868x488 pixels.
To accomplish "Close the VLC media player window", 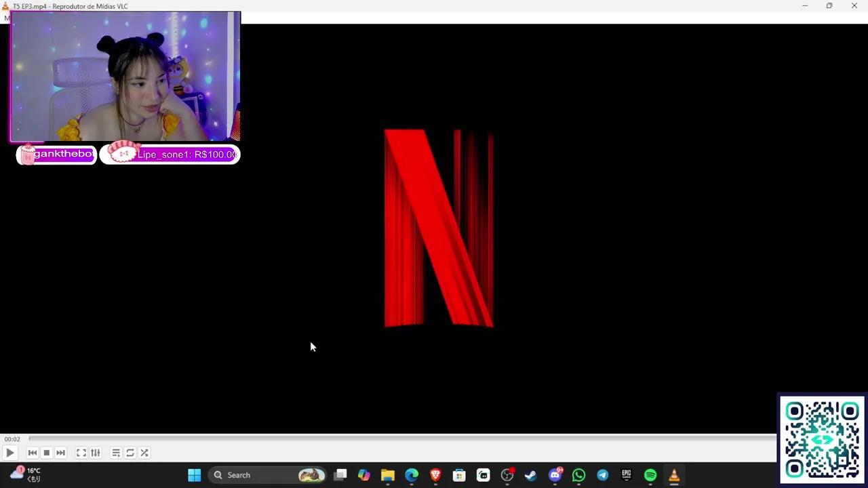I will tap(854, 6).
